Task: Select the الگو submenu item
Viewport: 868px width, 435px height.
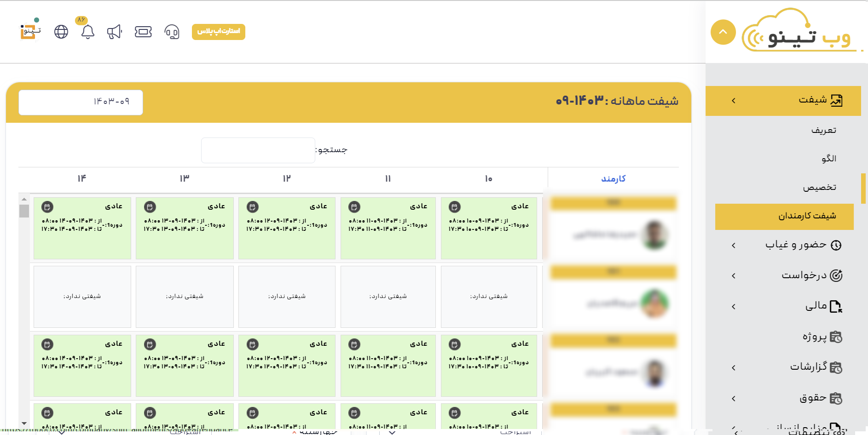Action: click(x=829, y=159)
